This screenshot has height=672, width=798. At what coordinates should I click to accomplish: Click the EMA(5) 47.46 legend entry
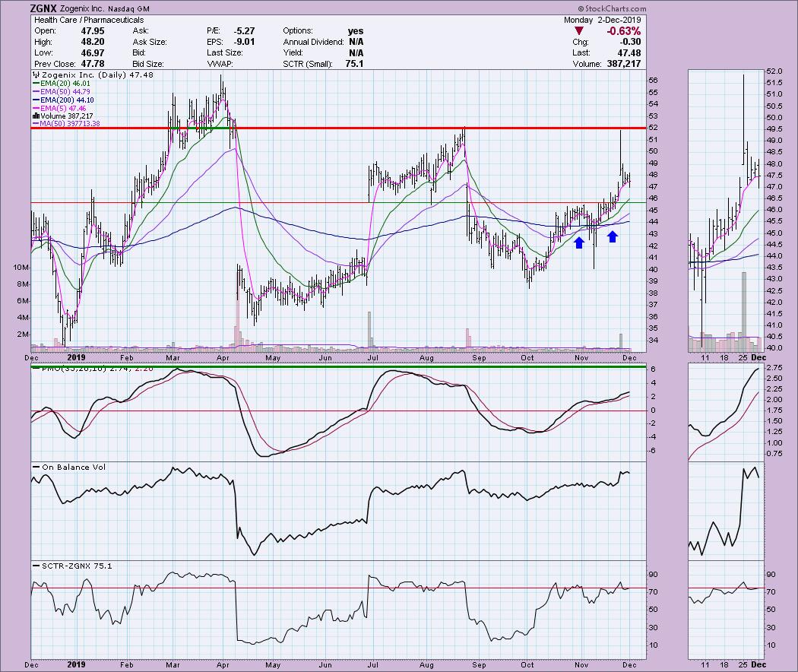[59, 109]
